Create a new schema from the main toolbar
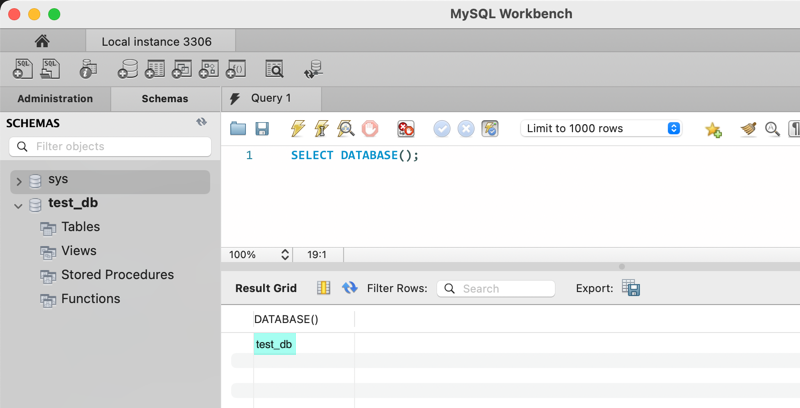800x408 pixels. point(128,69)
